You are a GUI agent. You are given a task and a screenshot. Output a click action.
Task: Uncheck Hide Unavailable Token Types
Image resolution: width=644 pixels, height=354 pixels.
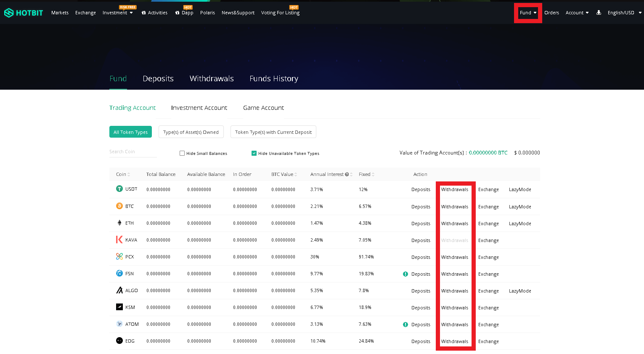(x=254, y=153)
